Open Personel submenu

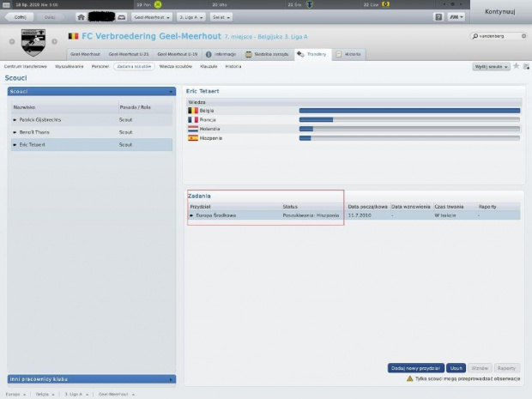click(x=100, y=67)
